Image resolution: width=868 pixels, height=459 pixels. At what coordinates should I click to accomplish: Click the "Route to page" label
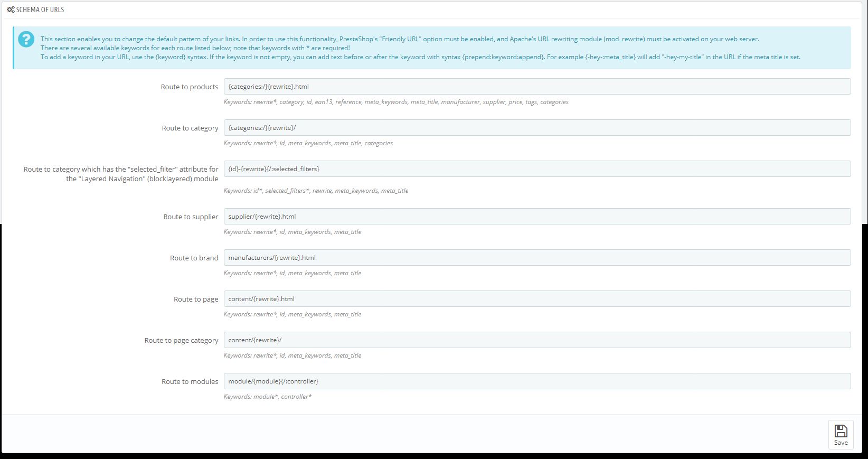(x=196, y=299)
